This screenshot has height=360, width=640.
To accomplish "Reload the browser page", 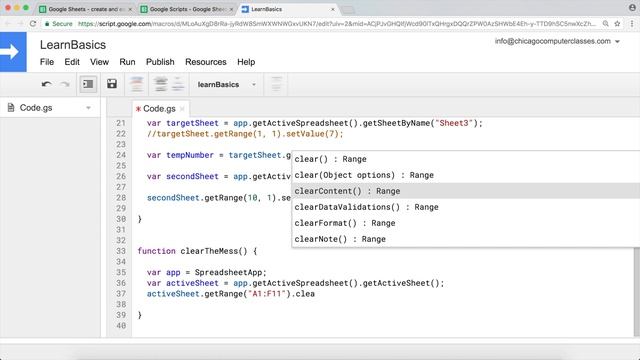I will tap(33, 24).
